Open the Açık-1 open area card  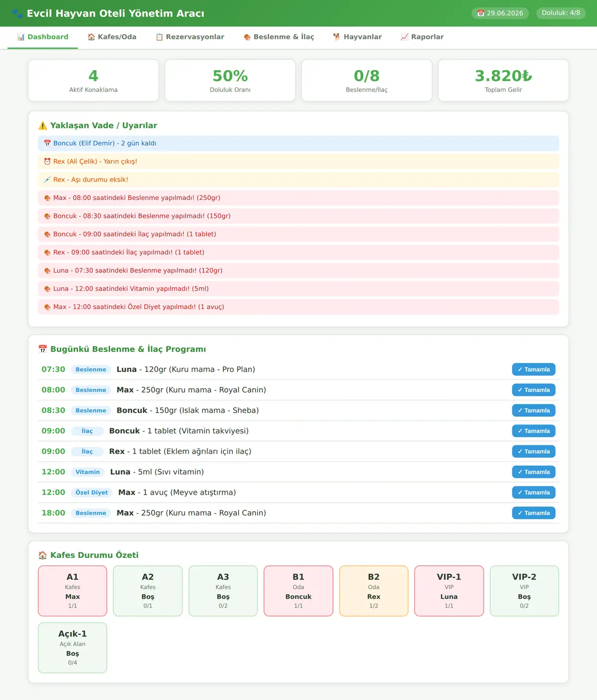click(73, 648)
